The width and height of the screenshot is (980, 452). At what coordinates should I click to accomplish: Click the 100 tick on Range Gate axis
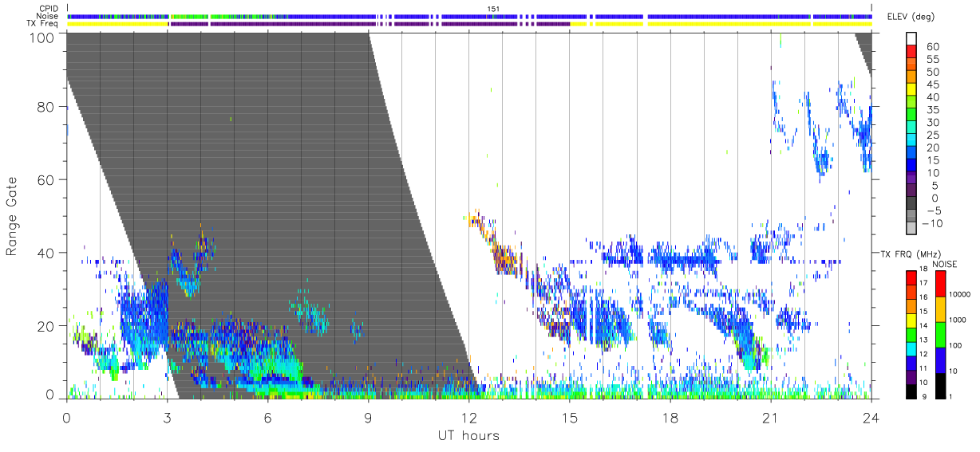pyautogui.click(x=42, y=37)
